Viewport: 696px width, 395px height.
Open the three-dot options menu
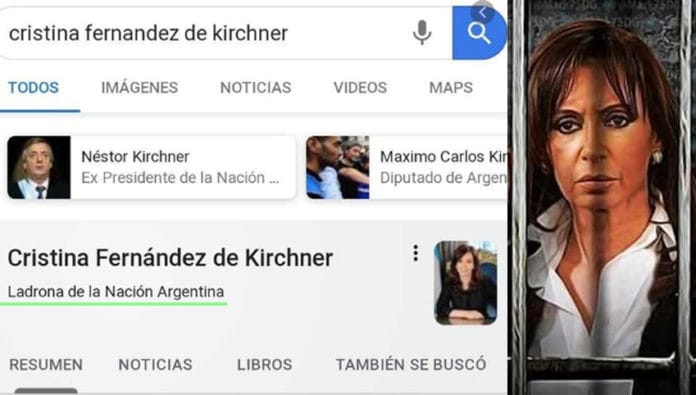click(415, 253)
